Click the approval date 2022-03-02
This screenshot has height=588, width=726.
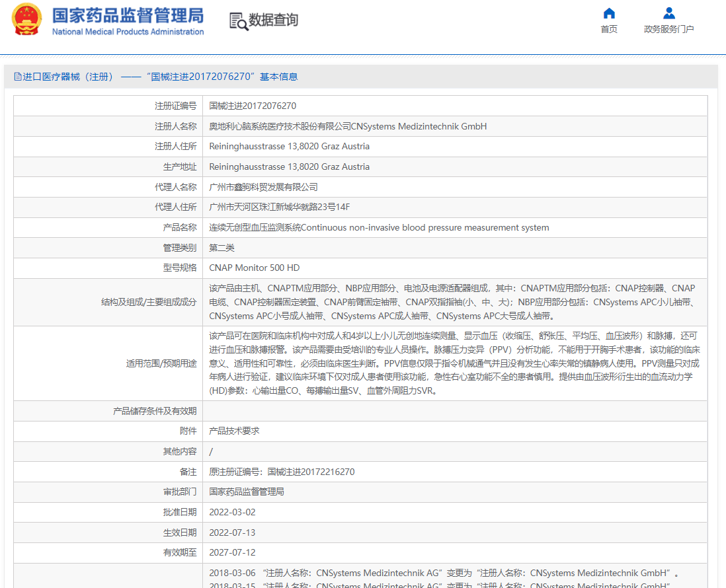tap(232, 512)
